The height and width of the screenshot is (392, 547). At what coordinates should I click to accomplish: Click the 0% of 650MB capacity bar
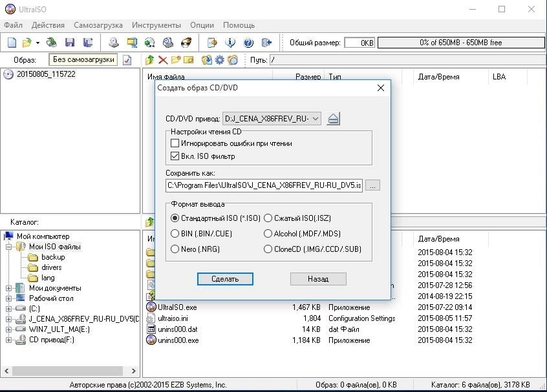click(461, 43)
